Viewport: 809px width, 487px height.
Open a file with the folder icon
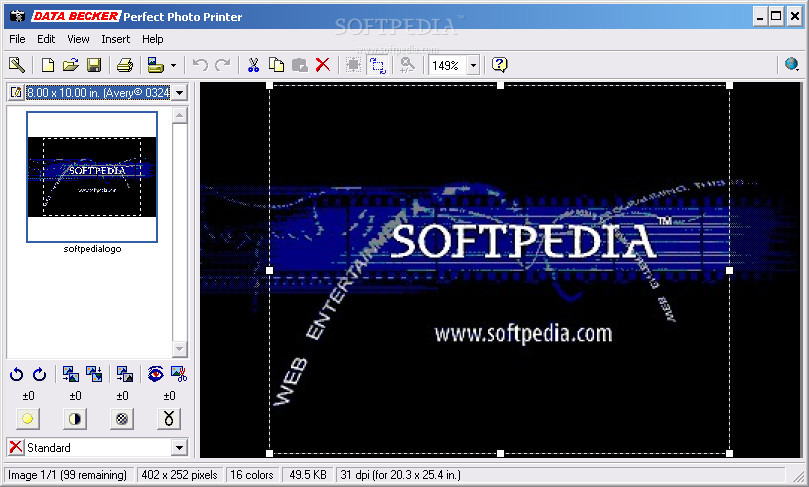click(x=71, y=65)
